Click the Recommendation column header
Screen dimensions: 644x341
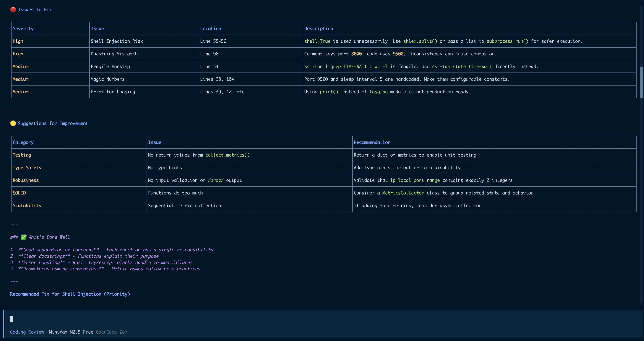(372, 142)
